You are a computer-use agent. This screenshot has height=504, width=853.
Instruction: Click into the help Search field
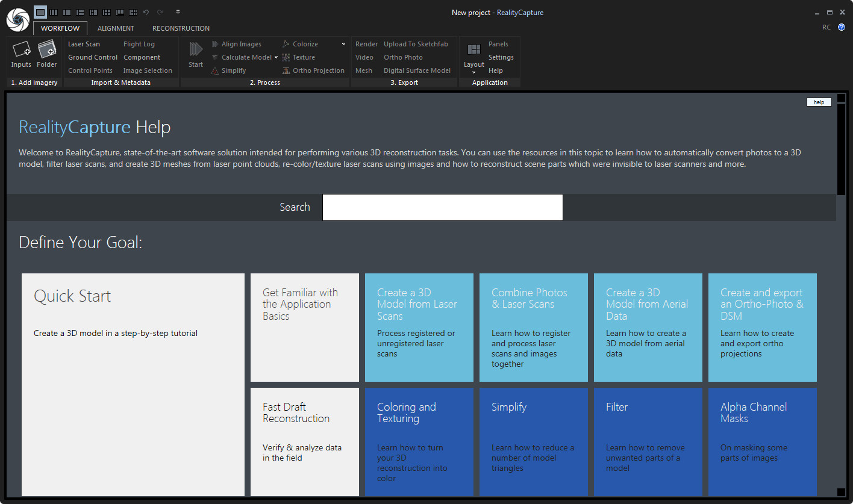(x=443, y=207)
